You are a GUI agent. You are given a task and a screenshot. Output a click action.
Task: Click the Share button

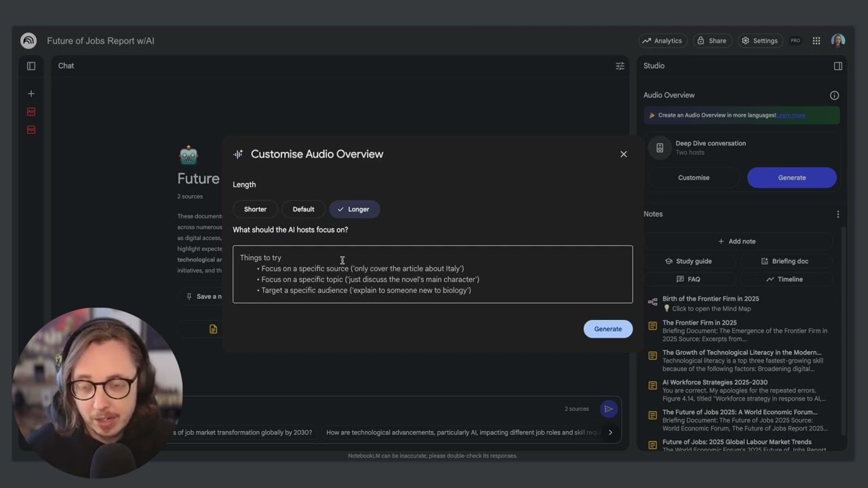[x=711, y=41]
